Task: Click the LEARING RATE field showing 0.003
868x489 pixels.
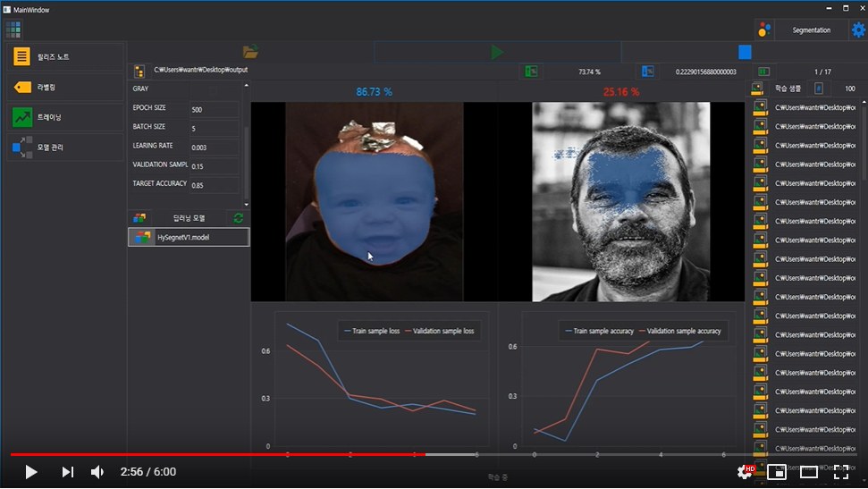Action: [215, 147]
